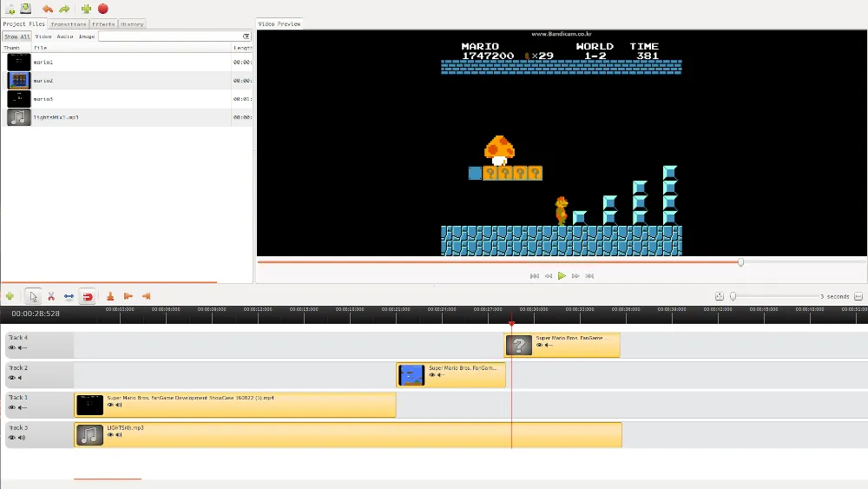Toggle Track 3 audio speaker
This screenshot has width=868, height=489.
pos(22,438)
